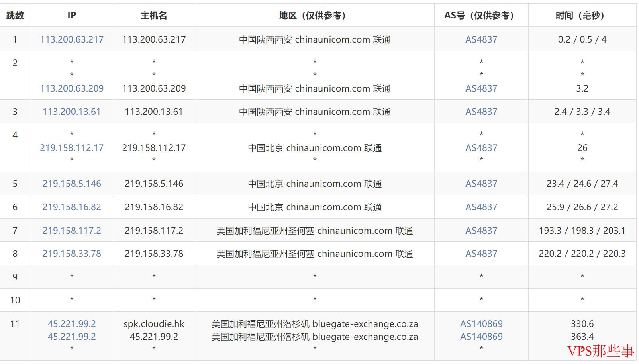Open IP link 219.158.112.17
The height and width of the screenshot is (364, 639).
click(x=72, y=148)
